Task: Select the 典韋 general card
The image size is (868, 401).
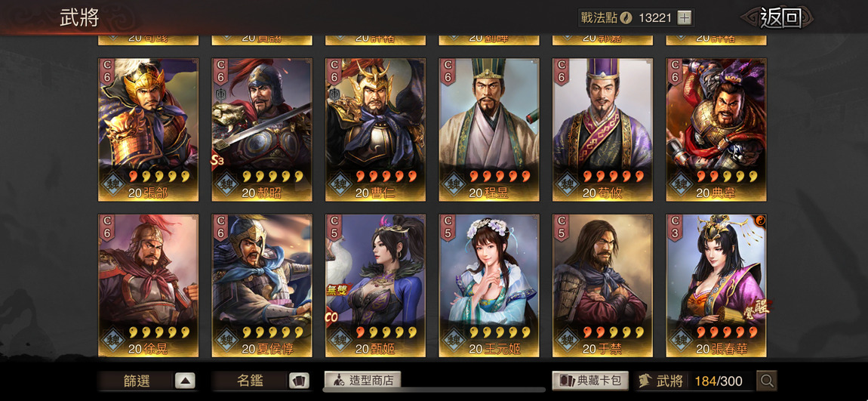Action: [716, 130]
